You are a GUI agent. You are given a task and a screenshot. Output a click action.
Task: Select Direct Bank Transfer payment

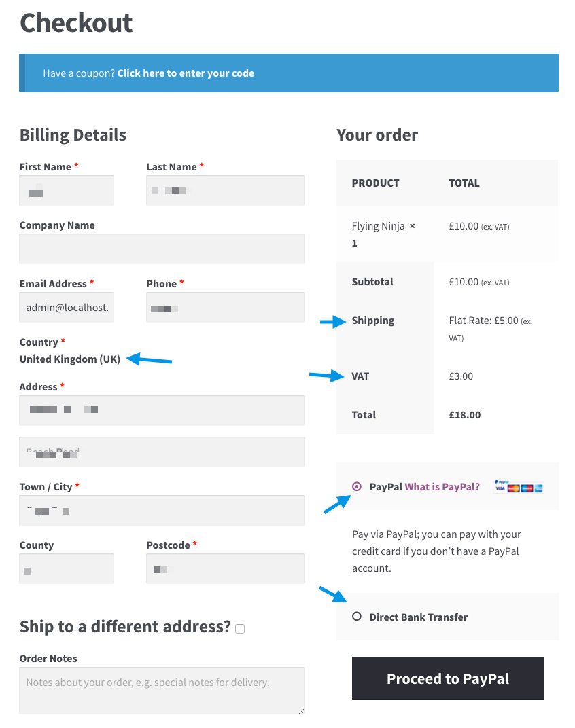[x=356, y=617]
